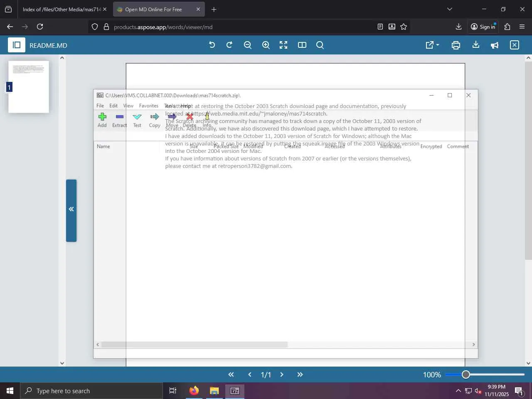Click Extract in the 7-Zip toolbar
Screen dimensions: 532x399
(x=120, y=120)
